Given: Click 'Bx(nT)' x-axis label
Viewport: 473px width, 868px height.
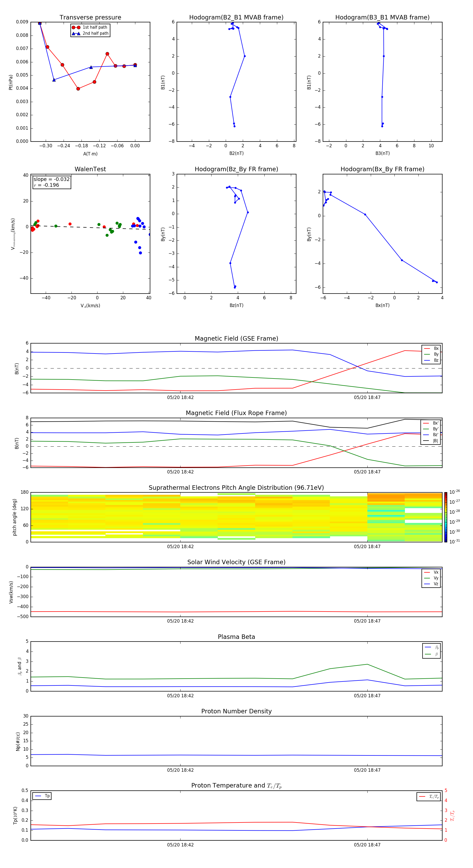Looking at the screenshot, I should 382,305.
